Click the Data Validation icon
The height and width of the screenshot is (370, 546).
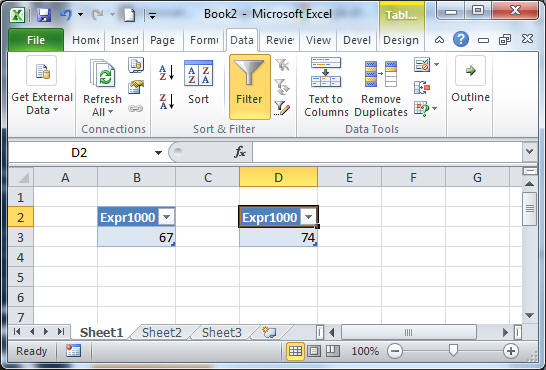[x=422, y=65]
